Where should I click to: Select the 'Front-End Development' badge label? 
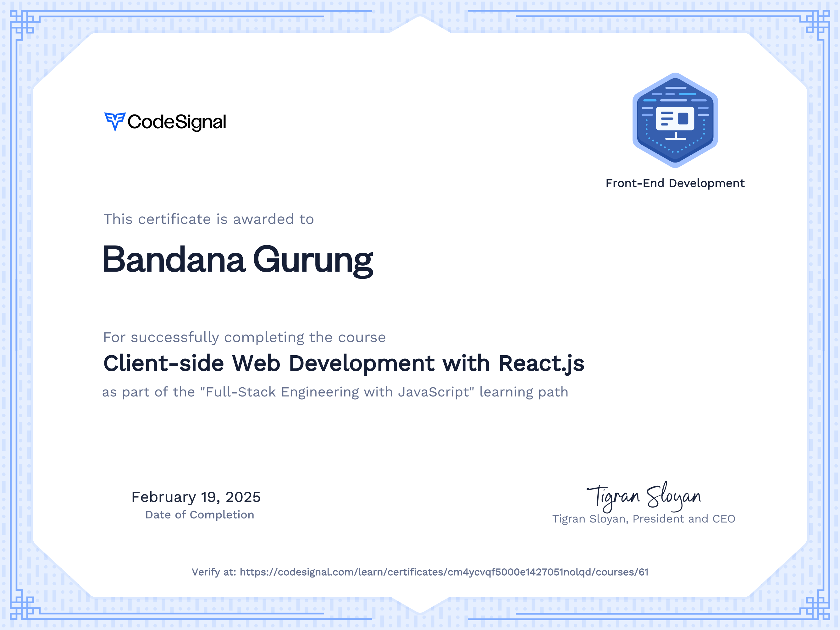(x=675, y=183)
